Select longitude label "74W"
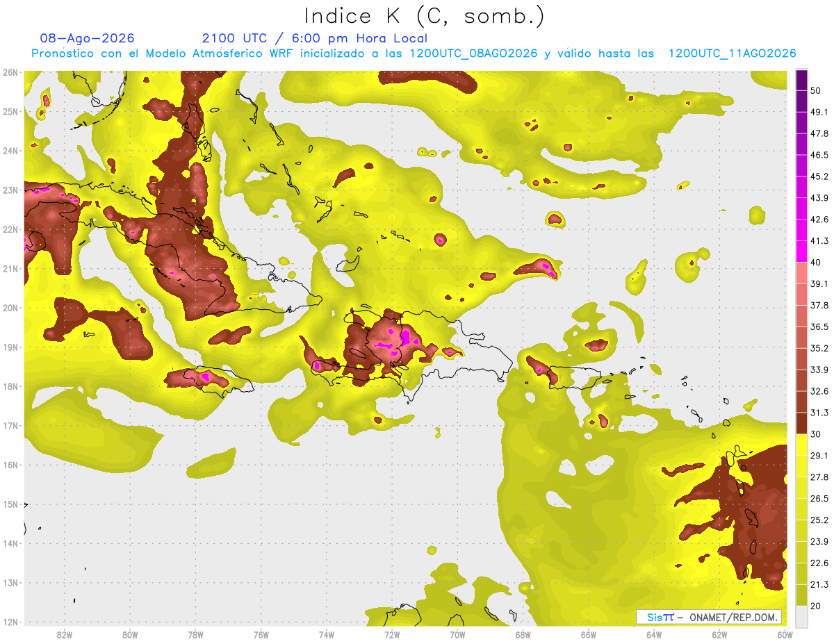The height and width of the screenshot is (644, 834). [x=327, y=634]
